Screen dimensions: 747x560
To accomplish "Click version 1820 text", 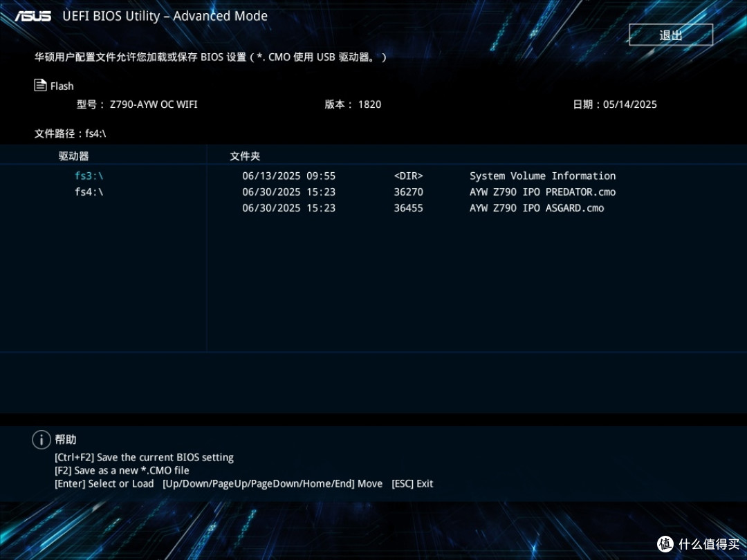I will [x=353, y=104].
